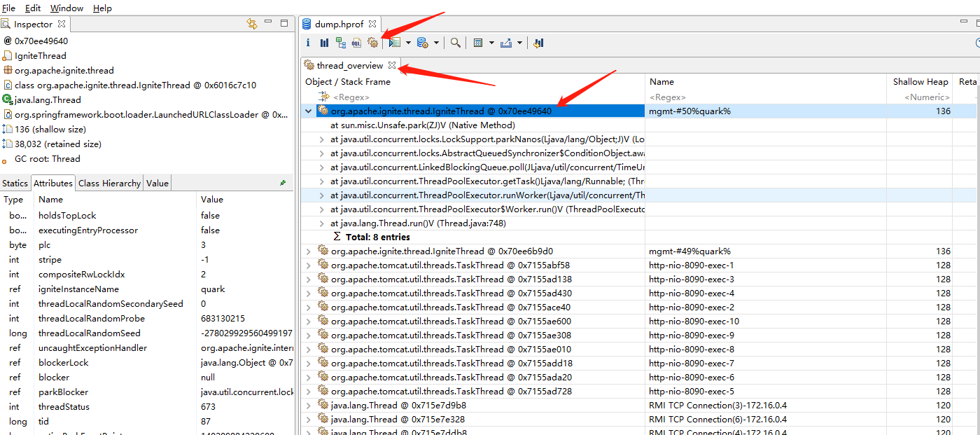The width and height of the screenshot is (980, 435).
Task: Open the heap dump Overview info icon
Action: [308, 43]
